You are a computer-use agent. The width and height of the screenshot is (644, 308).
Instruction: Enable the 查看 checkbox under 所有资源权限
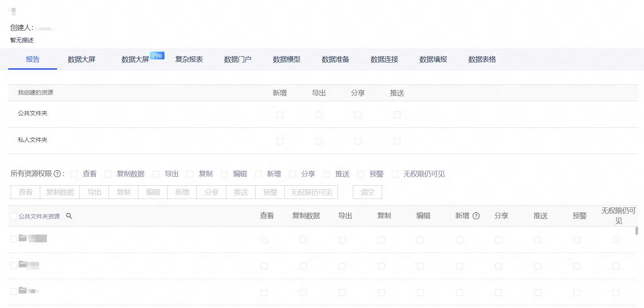tap(74, 174)
